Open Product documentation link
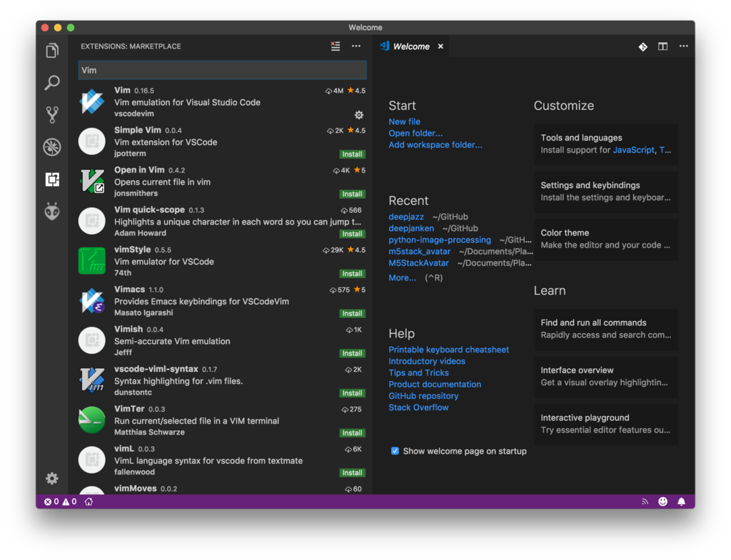The width and height of the screenshot is (731, 560). tap(435, 385)
